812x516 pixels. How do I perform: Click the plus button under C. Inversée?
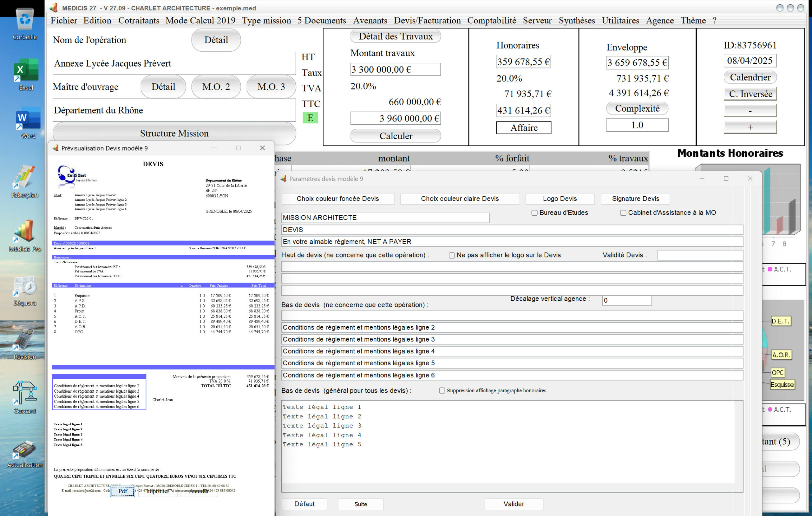tap(750, 127)
